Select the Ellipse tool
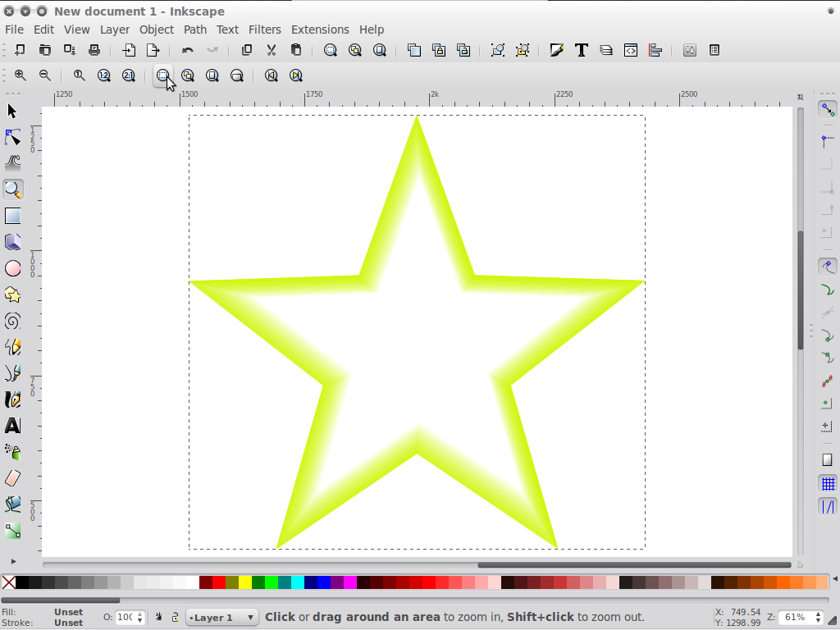The width and height of the screenshot is (840, 630). coord(13,268)
